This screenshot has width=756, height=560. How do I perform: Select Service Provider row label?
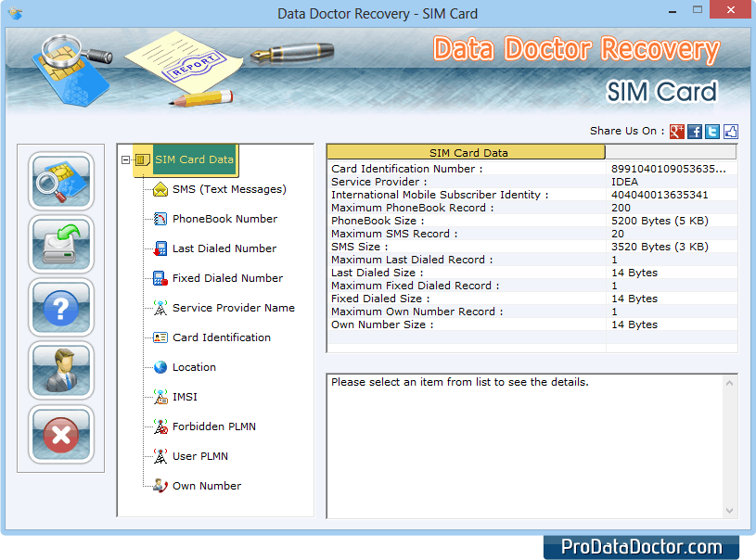pyautogui.click(x=379, y=182)
